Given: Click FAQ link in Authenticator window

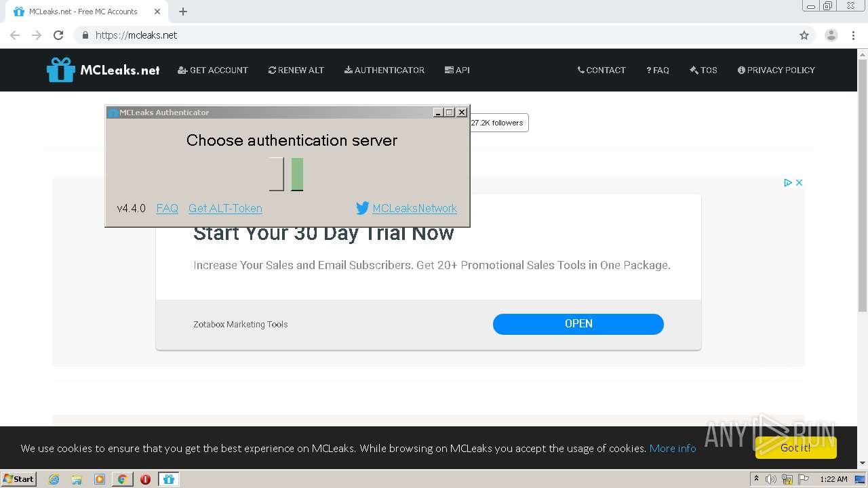Looking at the screenshot, I should point(167,208).
